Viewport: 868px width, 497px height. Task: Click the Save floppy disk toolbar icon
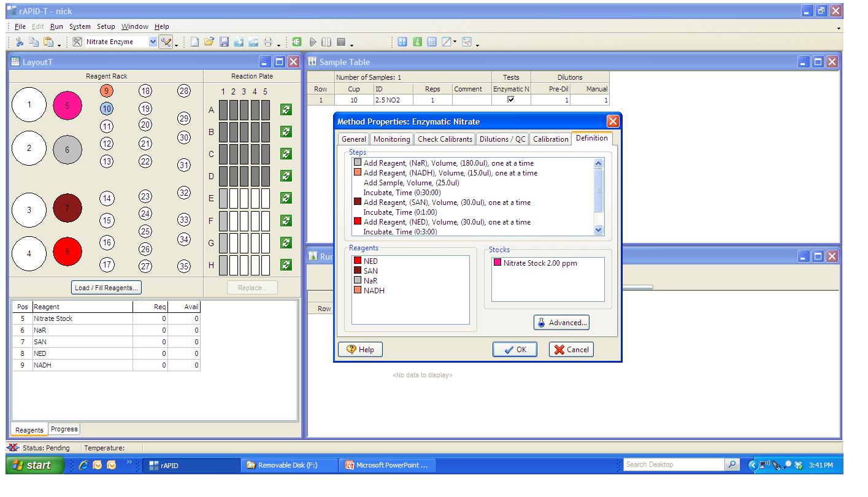pos(224,42)
